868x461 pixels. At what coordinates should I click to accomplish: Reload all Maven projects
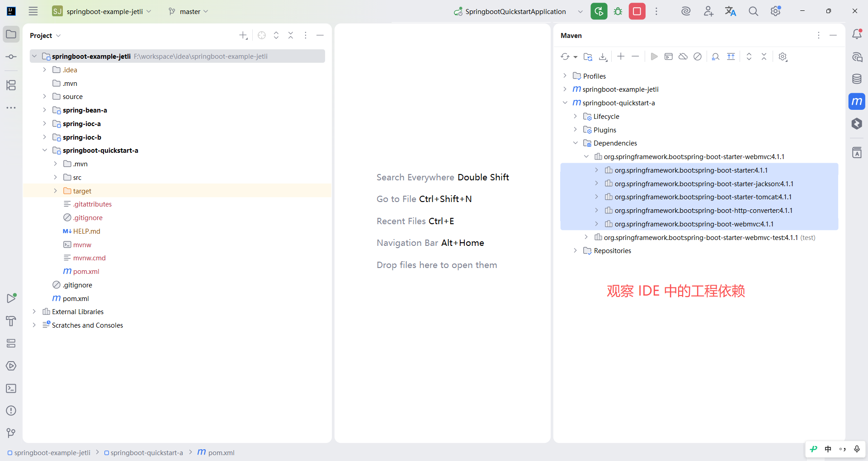(x=565, y=56)
